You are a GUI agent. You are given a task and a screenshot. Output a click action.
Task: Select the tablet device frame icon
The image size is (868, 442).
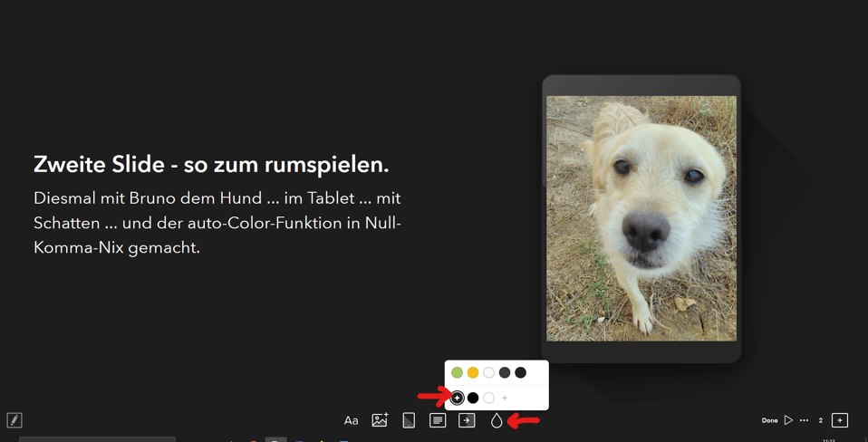pyautogui.click(x=409, y=420)
